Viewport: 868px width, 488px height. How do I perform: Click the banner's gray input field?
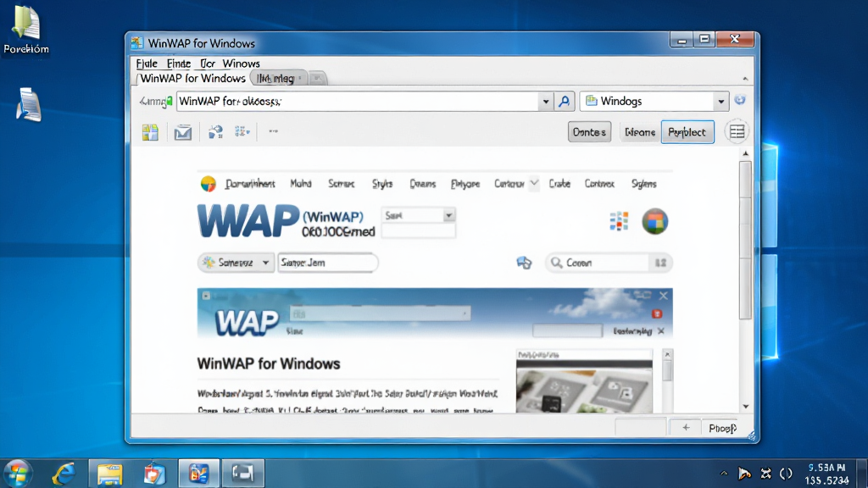[380, 314]
